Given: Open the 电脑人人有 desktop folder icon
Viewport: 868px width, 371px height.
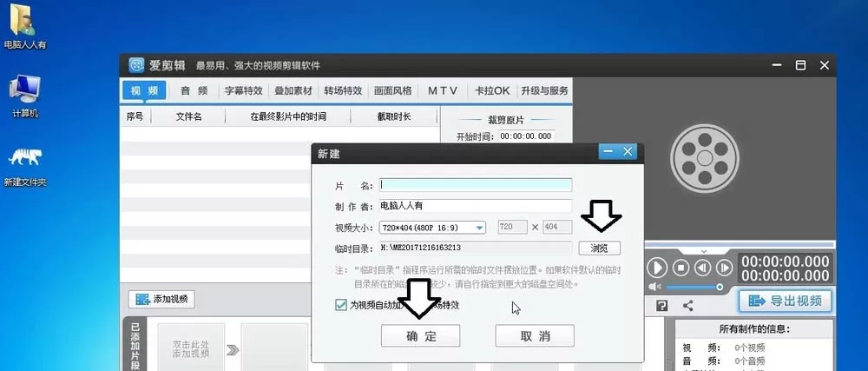Looking at the screenshot, I should pyautogui.click(x=24, y=25).
